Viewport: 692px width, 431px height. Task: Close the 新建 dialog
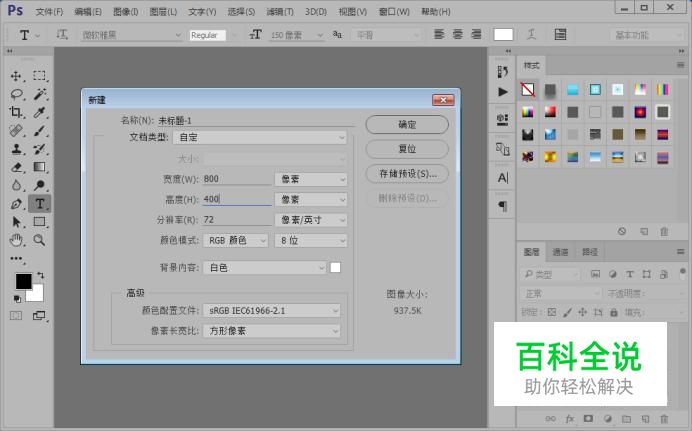coord(443,100)
